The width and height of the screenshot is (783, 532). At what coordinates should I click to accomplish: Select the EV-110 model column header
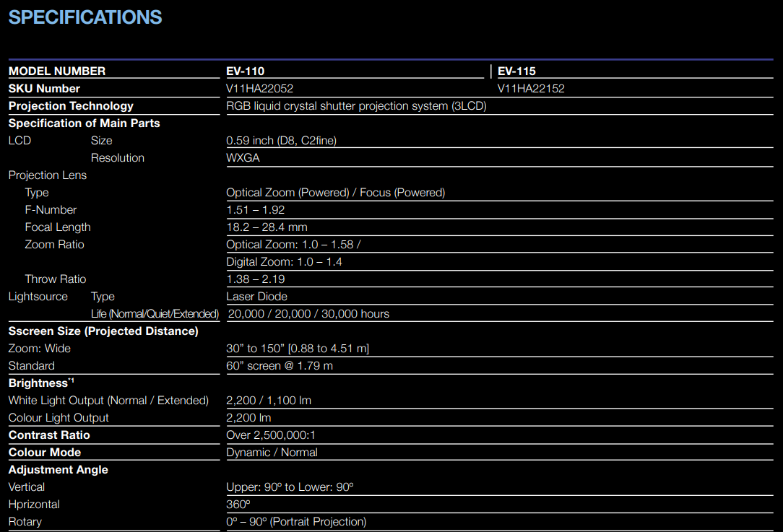246,71
